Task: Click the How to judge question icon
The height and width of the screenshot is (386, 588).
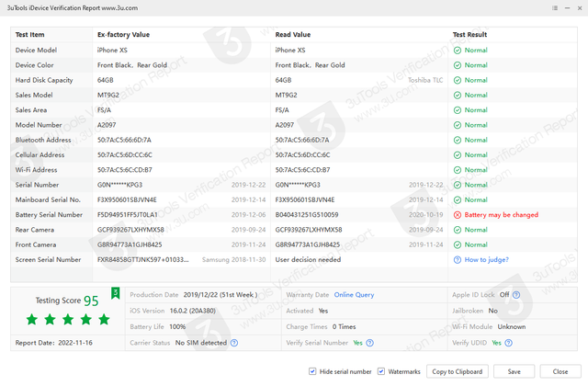Action: 458,259
